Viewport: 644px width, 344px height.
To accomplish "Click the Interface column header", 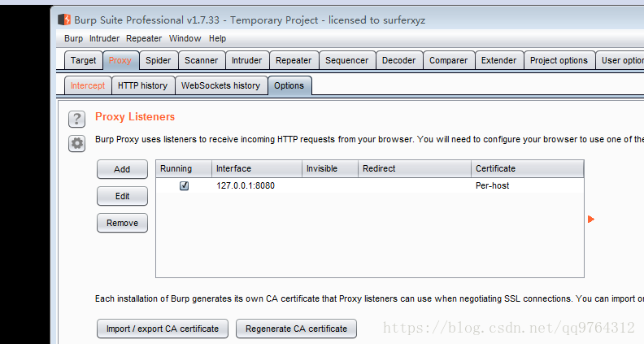I will pos(257,168).
